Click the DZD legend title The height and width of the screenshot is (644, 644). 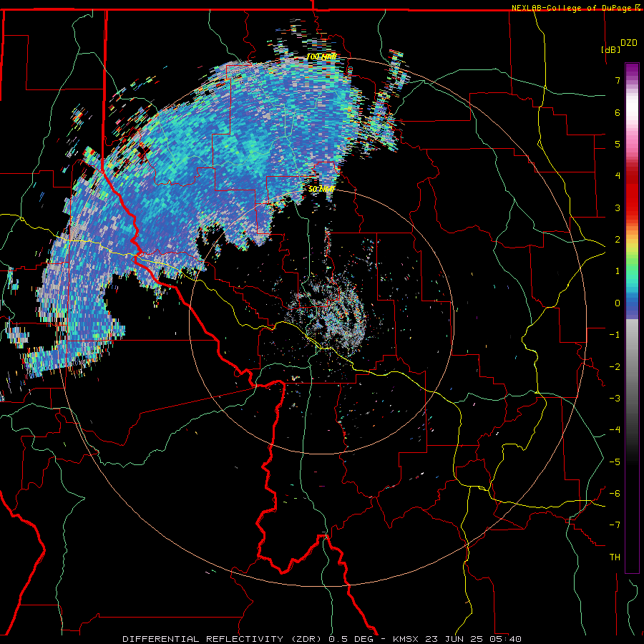629,42
